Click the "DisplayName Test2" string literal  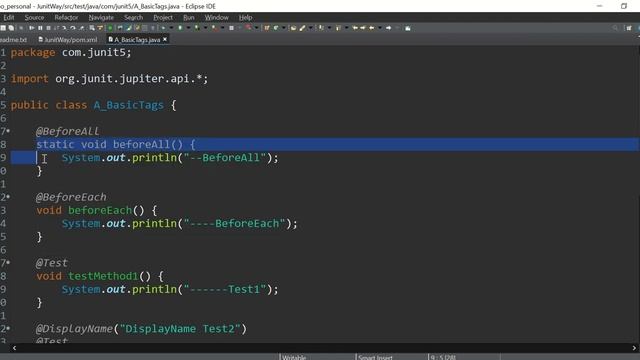(180, 329)
